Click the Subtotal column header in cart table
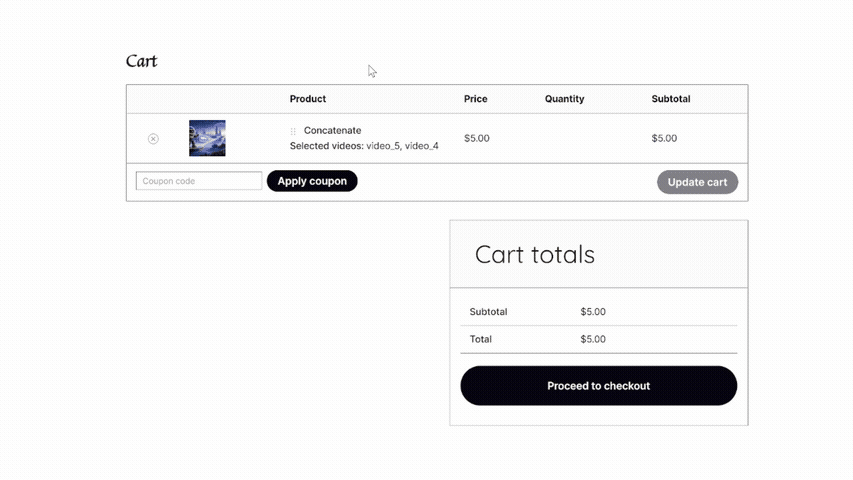 pos(670,99)
